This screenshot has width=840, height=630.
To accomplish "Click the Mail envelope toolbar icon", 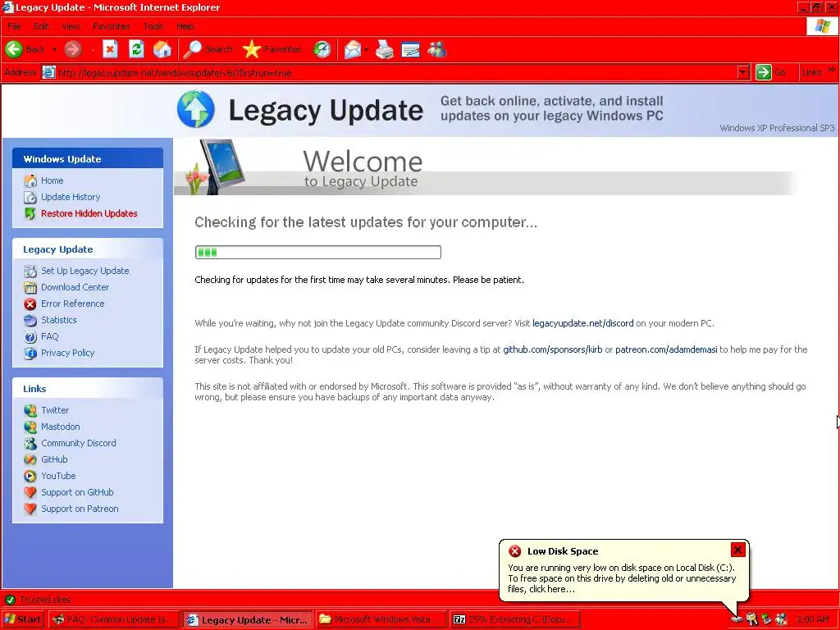I will coord(353,49).
